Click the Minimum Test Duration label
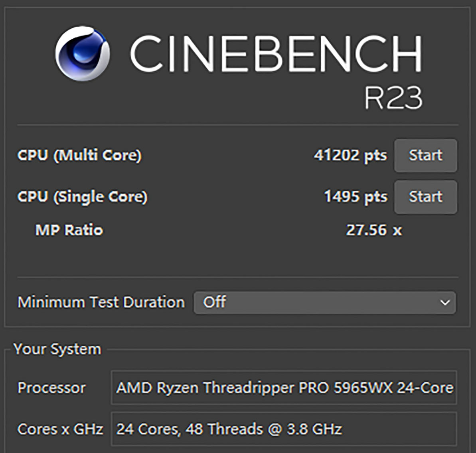This screenshot has width=476, height=453. 101,302
